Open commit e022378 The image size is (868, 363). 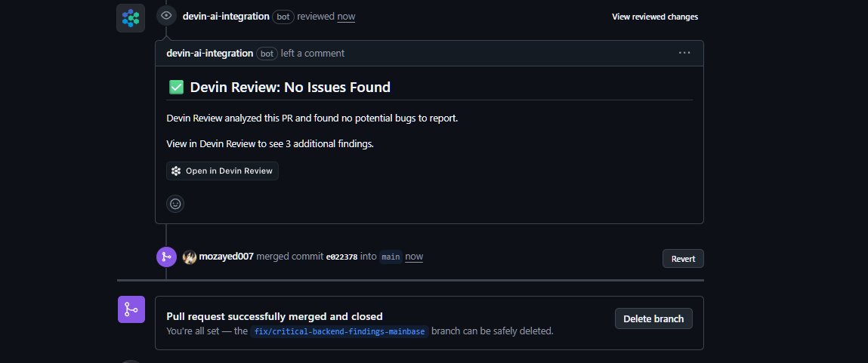click(x=341, y=257)
